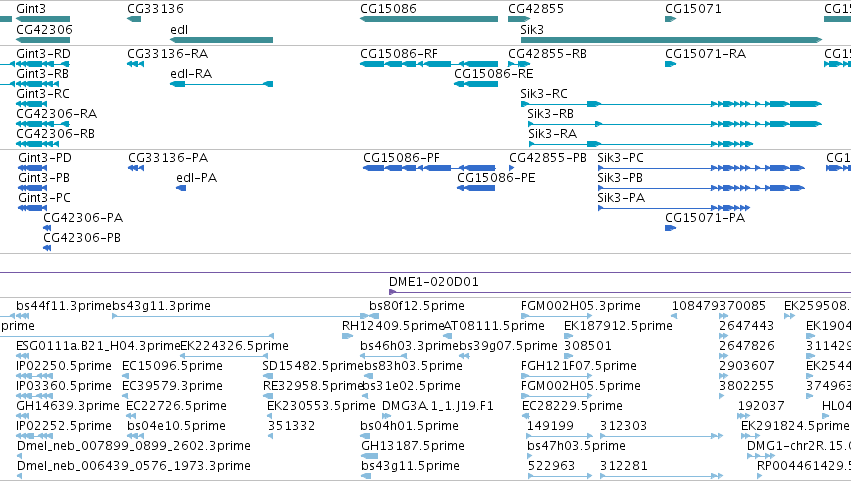Image resolution: width=851 pixels, height=481 pixels.
Task: Click the bs80f12.5prime EST label
Action: 417,306
